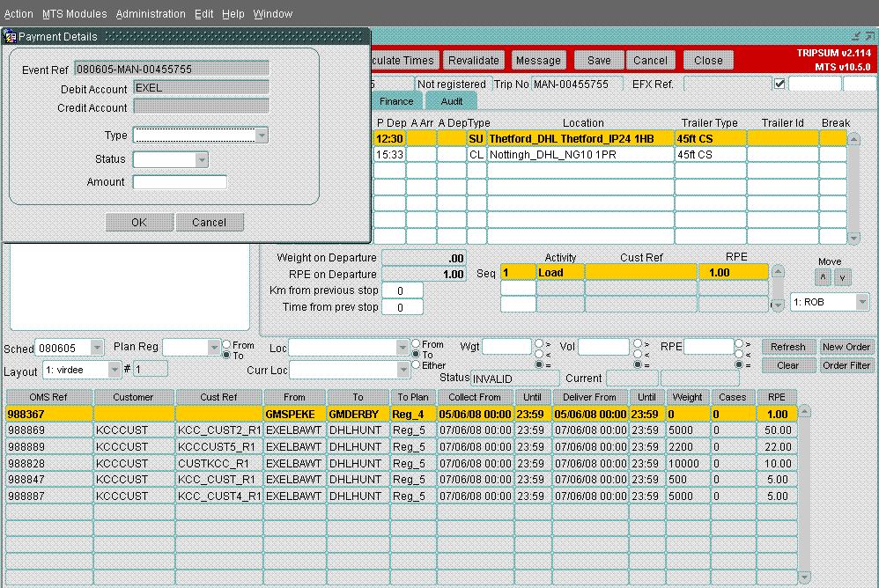Viewport: 879px width, 588px height.
Task: Expand the Layout '1: virdee' dropdown
Action: [114, 370]
